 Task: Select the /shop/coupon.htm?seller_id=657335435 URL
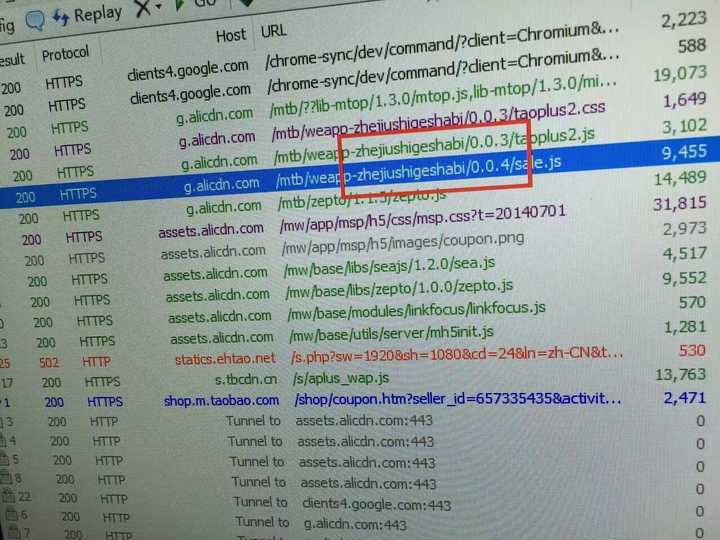[458, 398]
